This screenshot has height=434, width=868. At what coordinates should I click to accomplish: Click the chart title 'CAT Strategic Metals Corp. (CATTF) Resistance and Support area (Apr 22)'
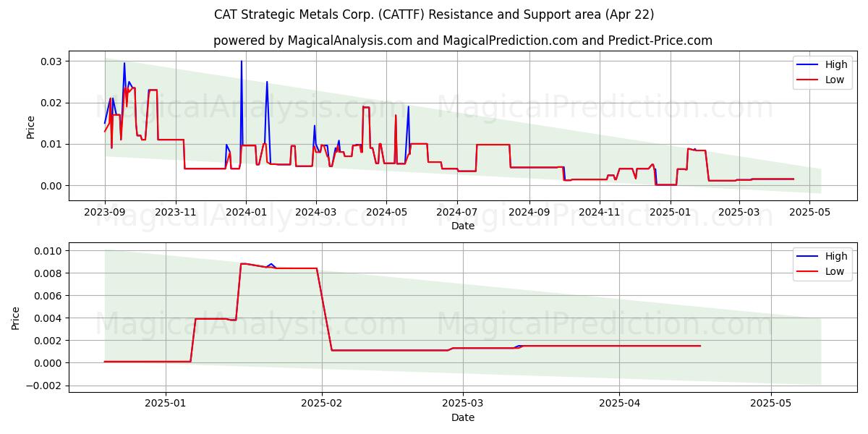(x=434, y=14)
